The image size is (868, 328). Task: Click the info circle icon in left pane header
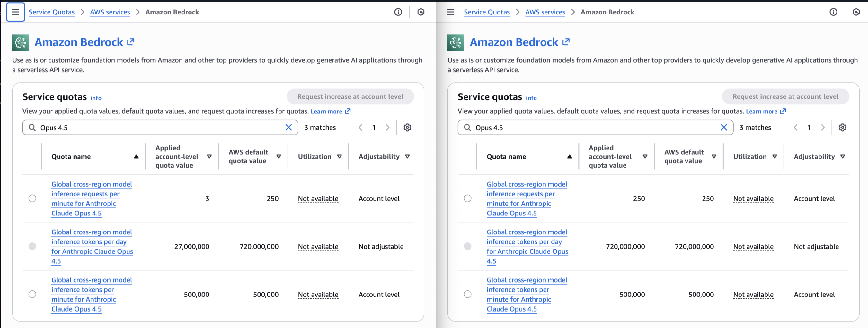[398, 12]
